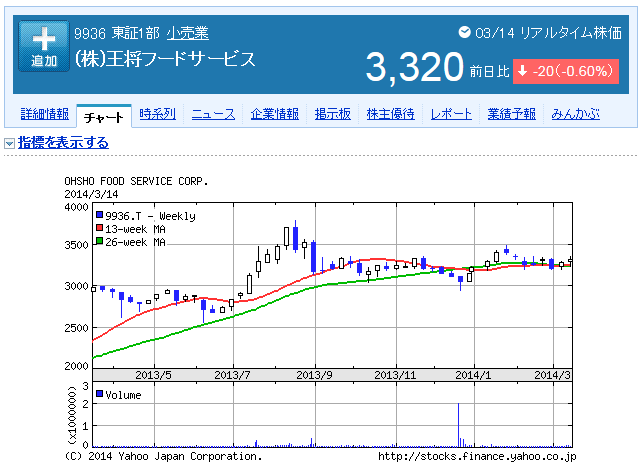
Task: Open the みんかぶ tab
Action: tap(575, 114)
